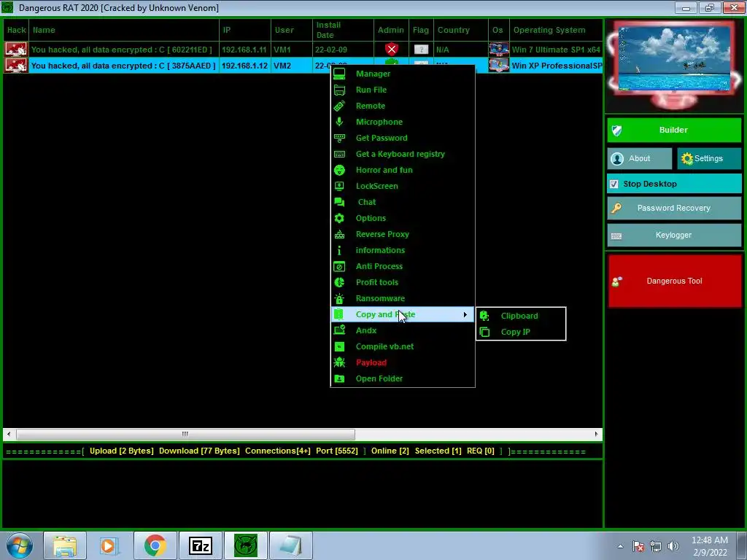
Task: Click the IP cell 192.168.1.12
Action: coord(244,66)
